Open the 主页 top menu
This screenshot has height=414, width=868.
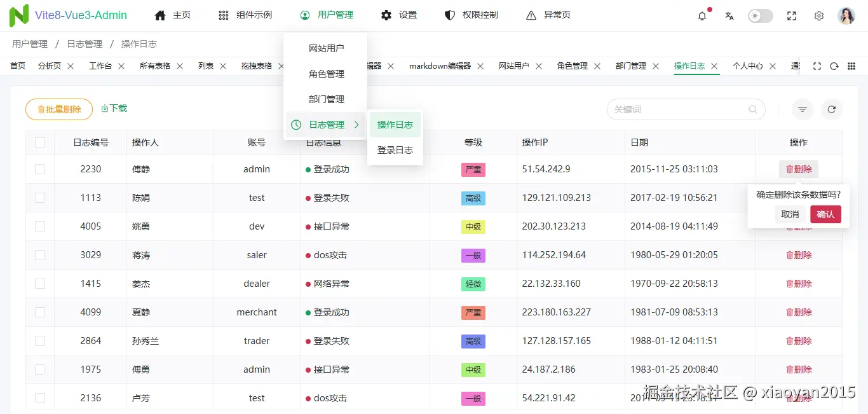click(x=173, y=15)
